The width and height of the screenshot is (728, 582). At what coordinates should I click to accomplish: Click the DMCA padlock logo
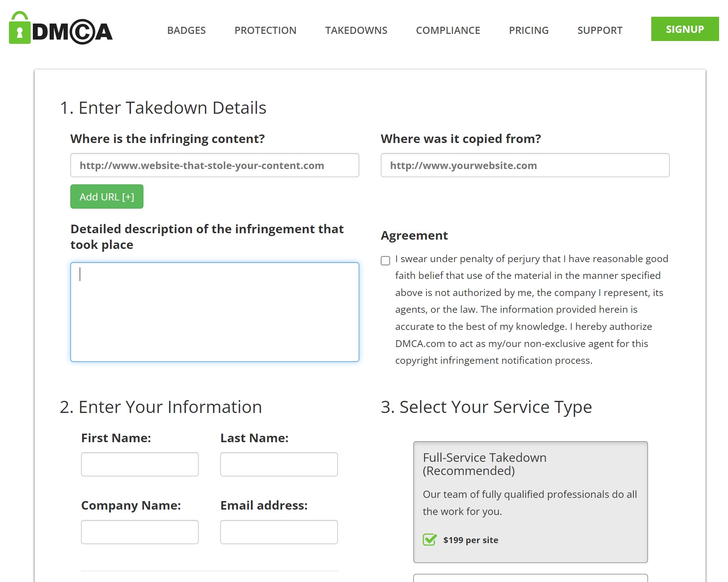pos(60,29)
